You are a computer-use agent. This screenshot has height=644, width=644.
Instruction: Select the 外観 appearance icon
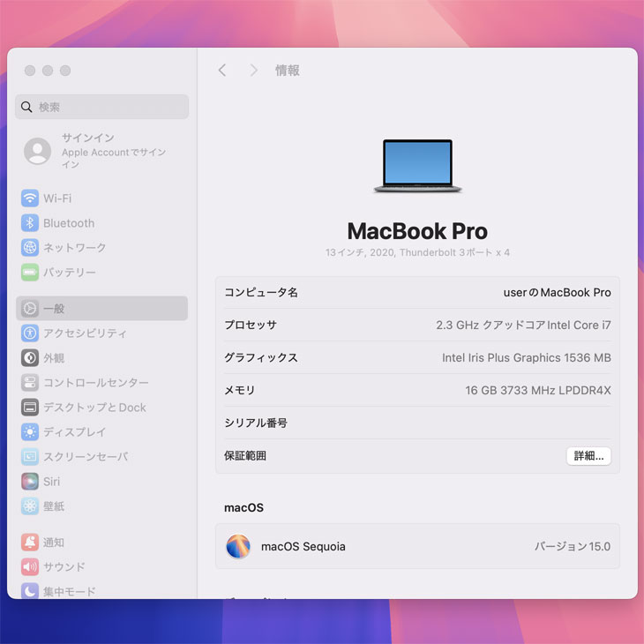[x=30, y=358]
